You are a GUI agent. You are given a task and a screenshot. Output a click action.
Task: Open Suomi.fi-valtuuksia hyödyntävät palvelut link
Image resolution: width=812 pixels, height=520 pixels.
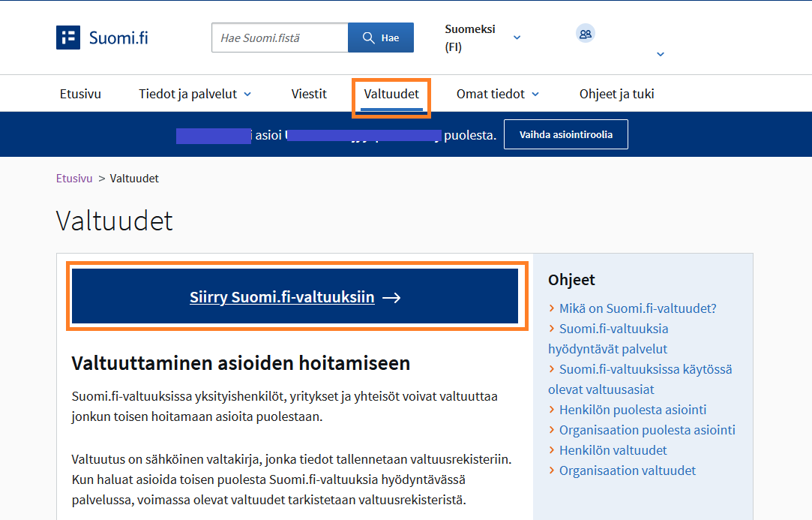pyautogui.click(x=609, y=338)
